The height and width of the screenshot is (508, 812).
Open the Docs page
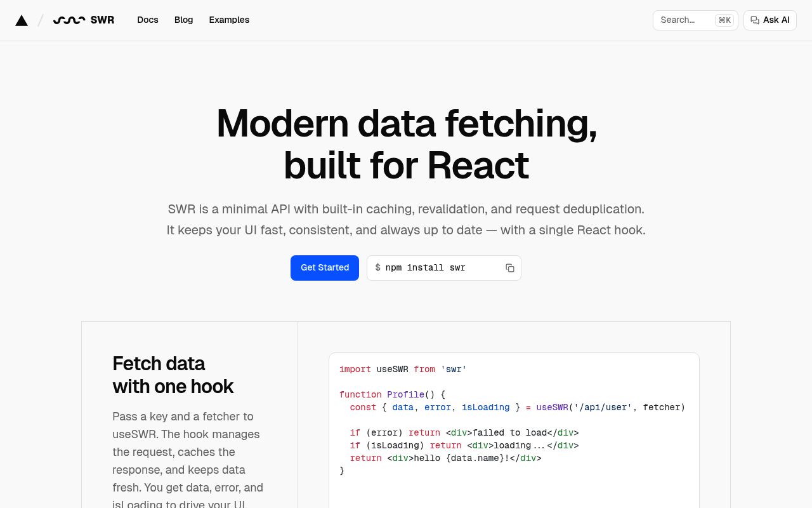tap(147, 20)
